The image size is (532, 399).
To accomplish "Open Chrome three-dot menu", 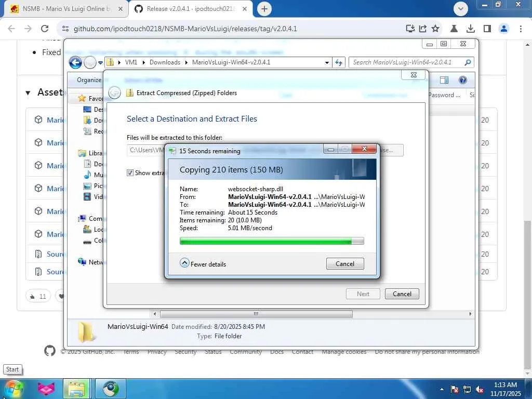I will pos(521,29).
